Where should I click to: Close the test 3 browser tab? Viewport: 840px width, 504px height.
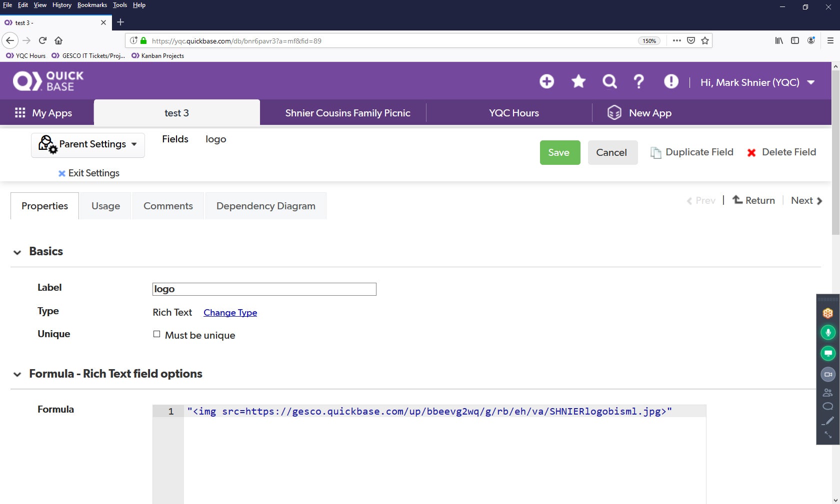pyautogui.click(x=103, y=22)
